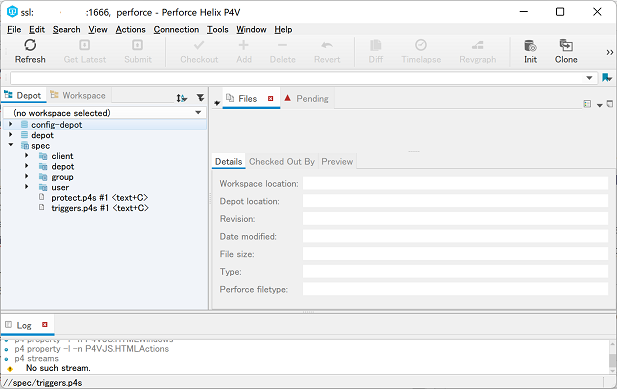Click the Depot location field

[x=455, y=201]
